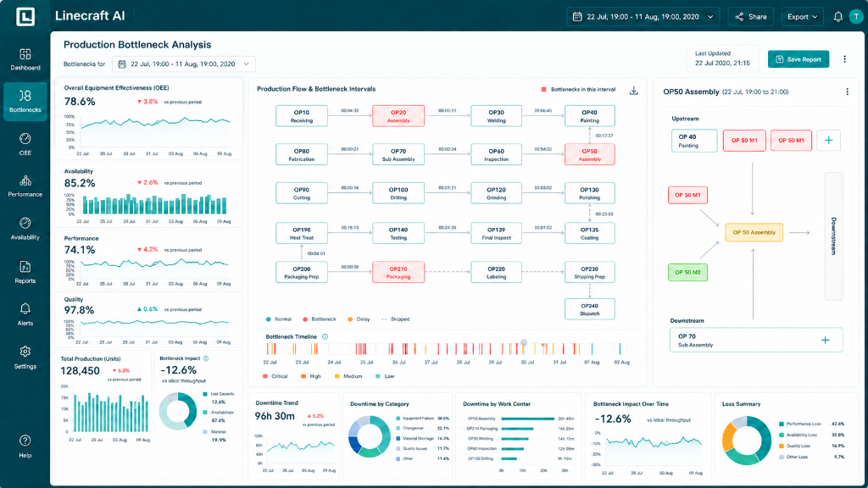Open the Performance sidebar item

click(x=25, y=186)
